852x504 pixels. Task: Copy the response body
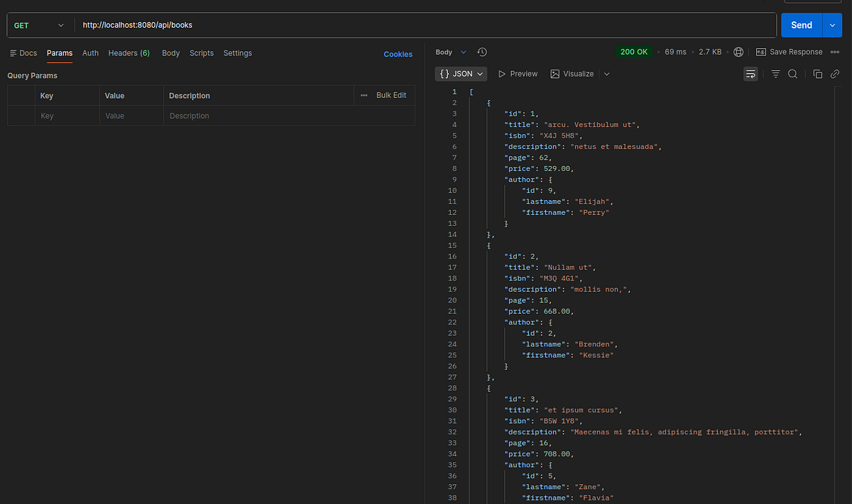coord(817,74)
